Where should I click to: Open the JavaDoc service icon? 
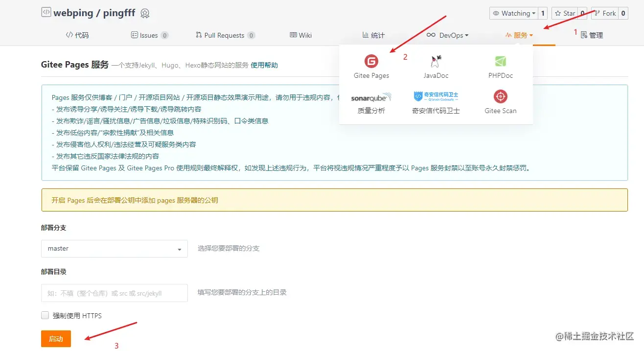pos(436,61)
